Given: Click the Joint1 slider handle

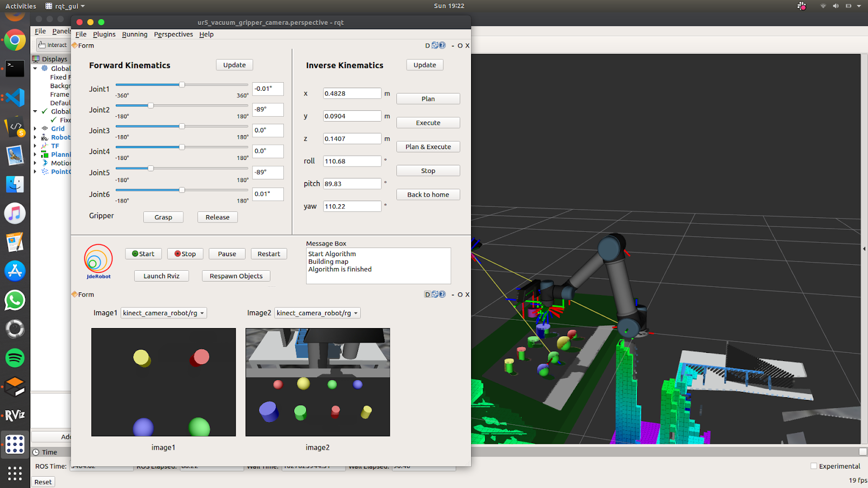Looking at the screenshot, I should point(182,85).
